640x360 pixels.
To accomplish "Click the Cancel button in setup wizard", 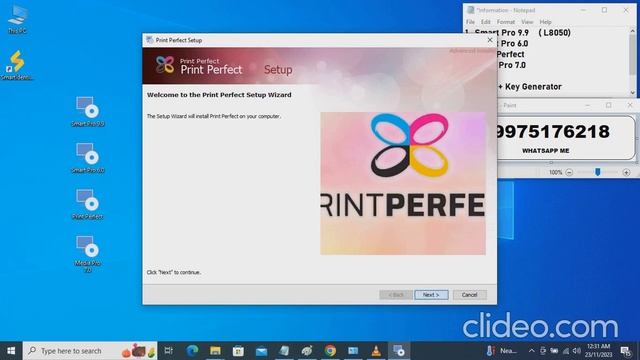I will (x=469, y=295).
